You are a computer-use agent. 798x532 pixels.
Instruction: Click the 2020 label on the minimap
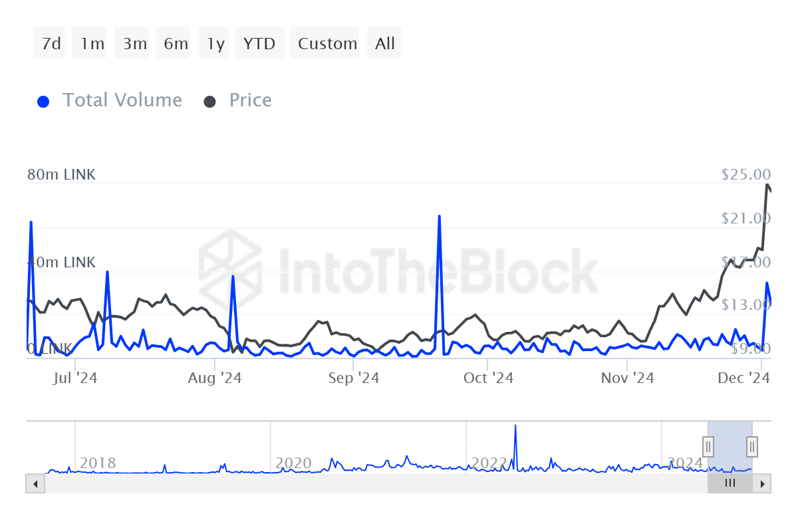[x=293, y=463]
